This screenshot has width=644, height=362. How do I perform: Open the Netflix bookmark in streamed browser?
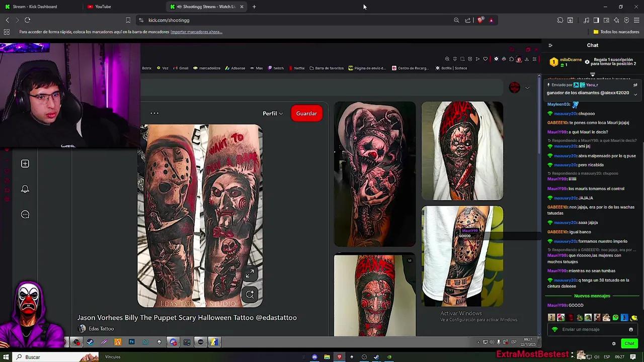(297, 68)
